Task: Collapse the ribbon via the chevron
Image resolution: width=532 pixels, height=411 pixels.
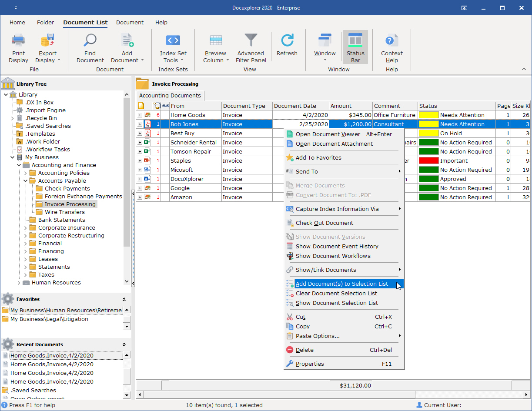Action: click(524, 68)
